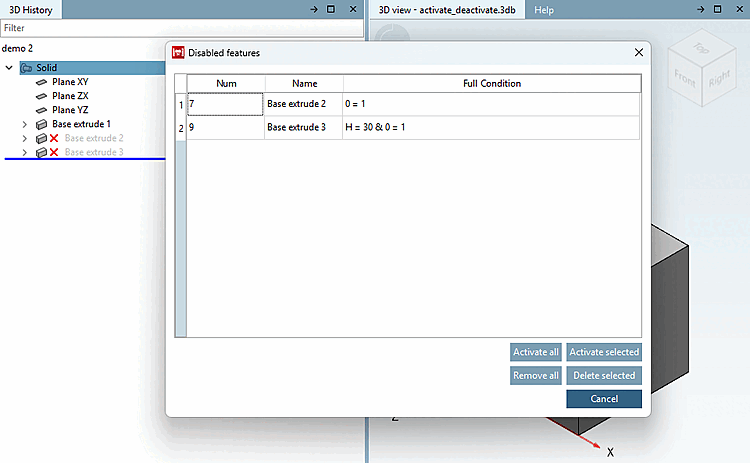Click the Base extrude 1 feature icon
Image resolution: width=750 pixels, height=463 pixels.
42,124
